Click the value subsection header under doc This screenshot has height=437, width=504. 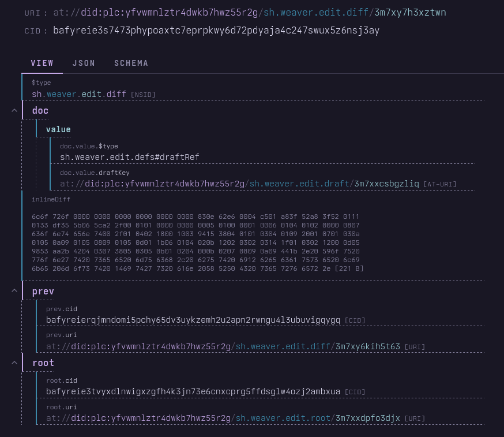point(58,129)
